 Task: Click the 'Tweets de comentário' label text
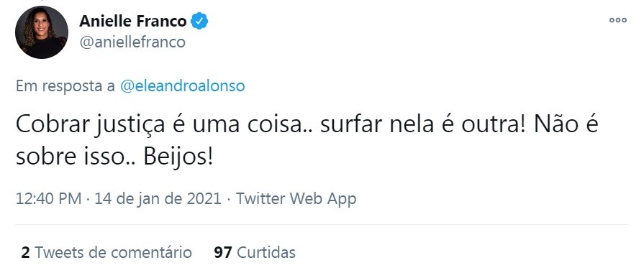tap(113, 252)
